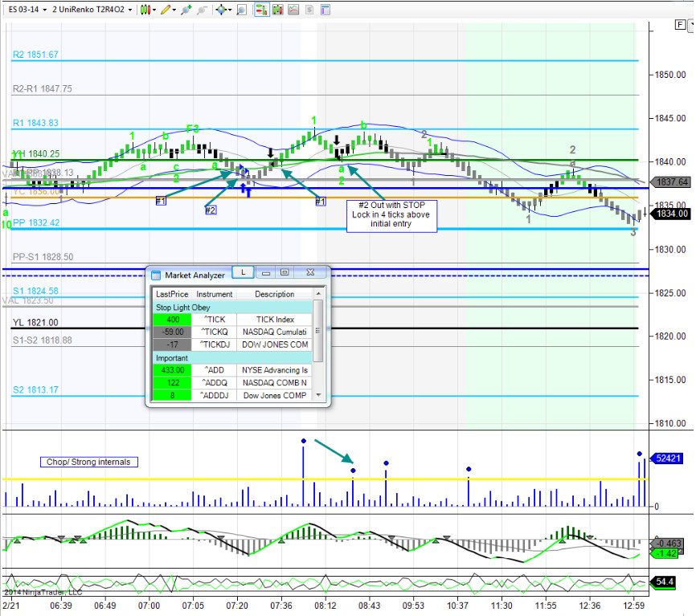Viewport: 696px width, 616px height.
Task: Click the S1 1824.58 pivot label
Action: coord(35,291)
